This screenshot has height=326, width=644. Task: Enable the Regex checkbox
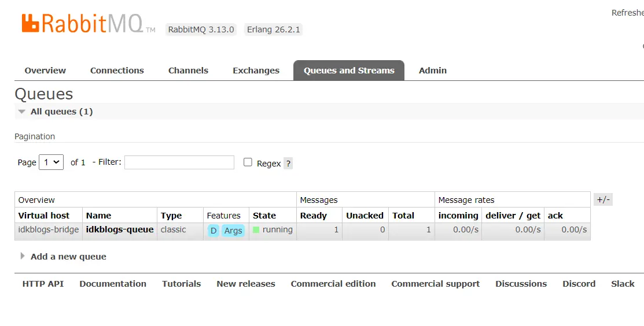click(x=248, y=162)
